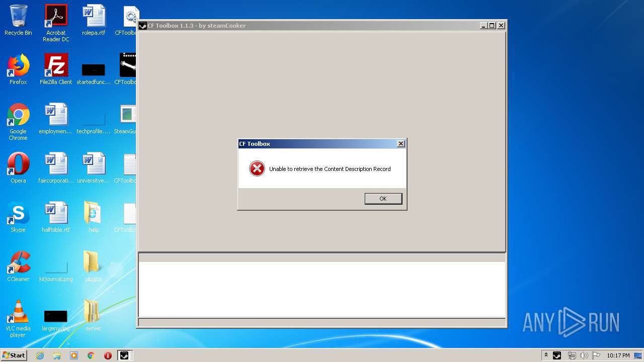Screen dimensions: 644x362
Task: Show hidden tray icons arrow
Action: click(x=546, y=355)
